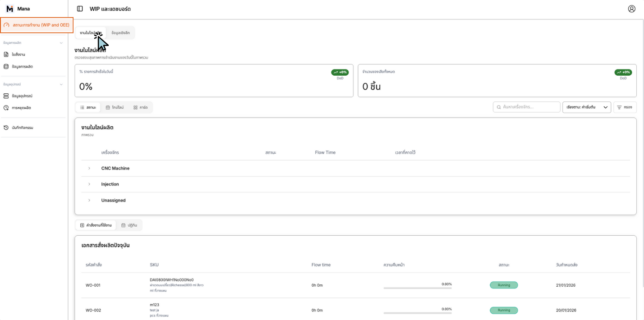Expand the Injection machine row

tap(89, 184)
